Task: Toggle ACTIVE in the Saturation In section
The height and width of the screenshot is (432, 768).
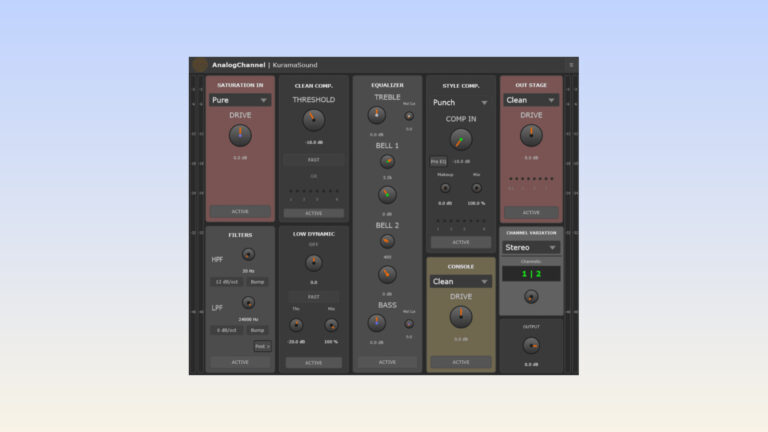Action: pos(240,212)
